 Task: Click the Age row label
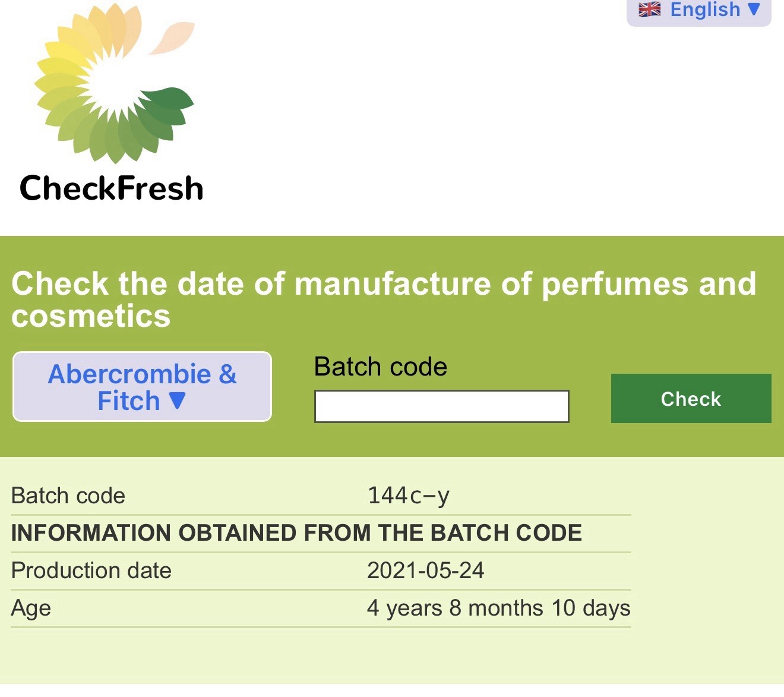coord(31,608)
